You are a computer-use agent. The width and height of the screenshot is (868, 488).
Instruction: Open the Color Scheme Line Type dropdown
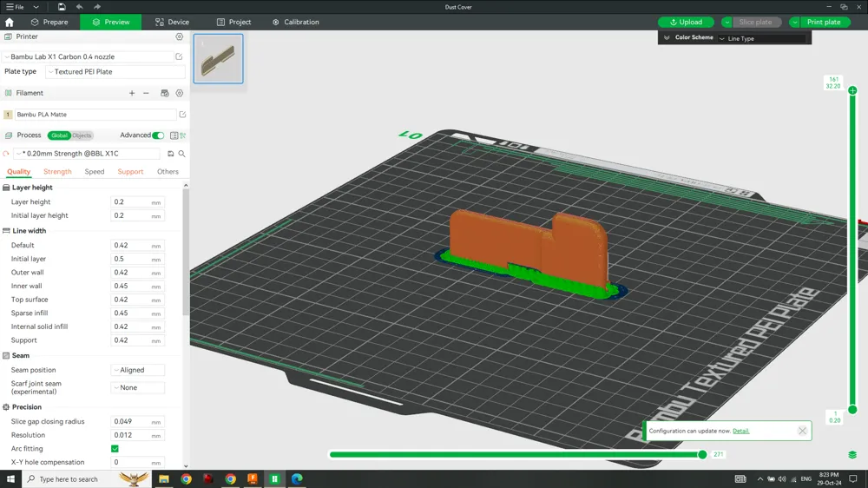pos(762,38)
